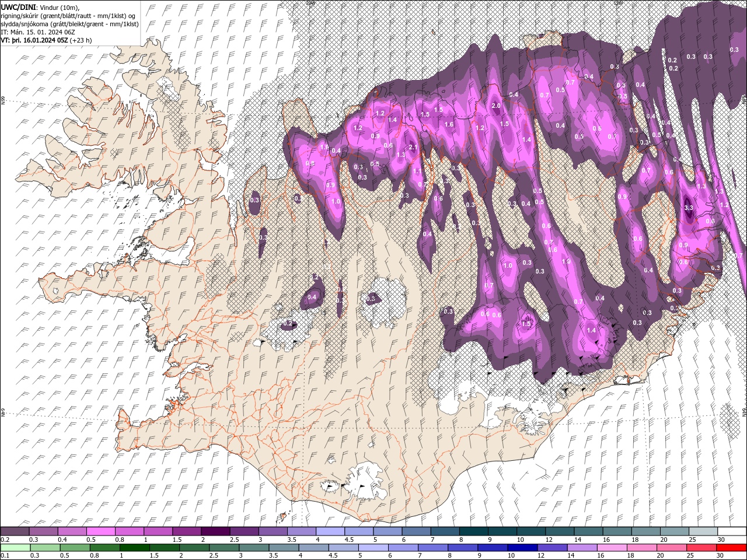Click the pale green rain-scale swatch at 0.1
The width and height of the screenshot is (747, 560).
point(15,548)
